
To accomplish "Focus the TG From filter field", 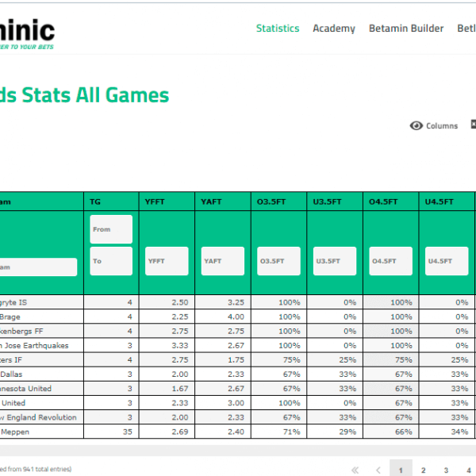I will 111,229.
